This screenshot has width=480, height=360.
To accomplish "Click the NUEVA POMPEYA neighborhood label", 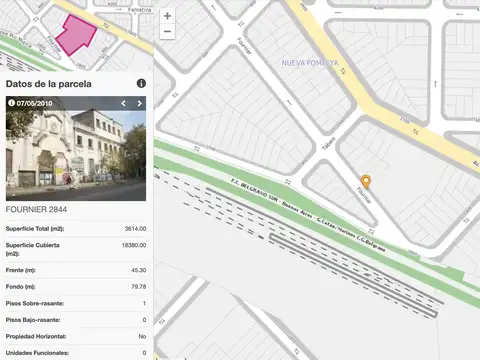I will [310, 63].
